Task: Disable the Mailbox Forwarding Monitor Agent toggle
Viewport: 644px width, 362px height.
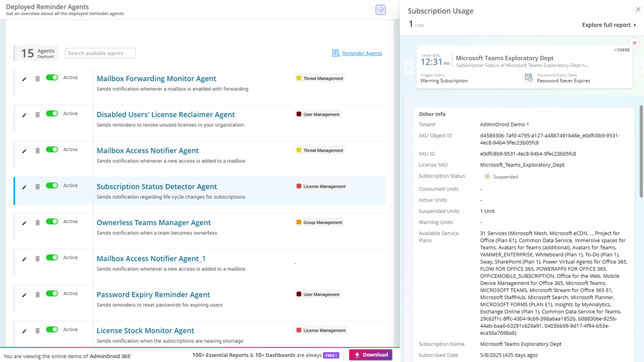Action: coord(52,77)
